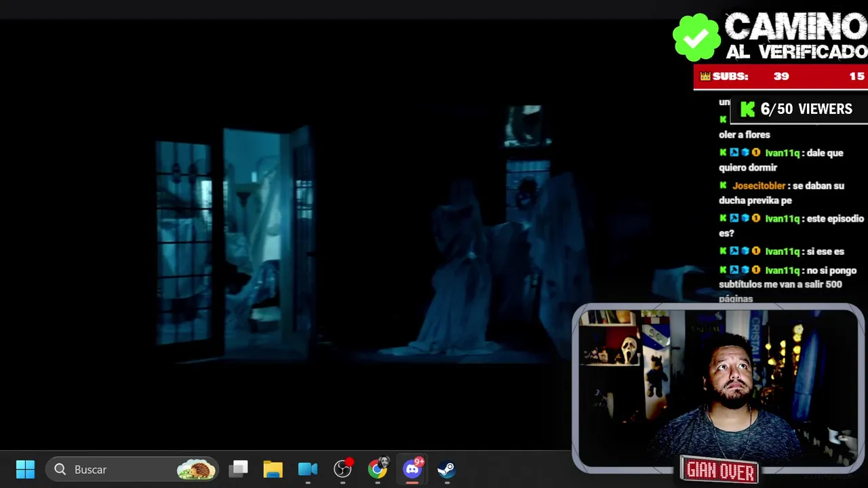This screenshot has width=868, height=488.
Task: Click chat message 'dale que quiero dormir'
Action: [x=781, y=160]
